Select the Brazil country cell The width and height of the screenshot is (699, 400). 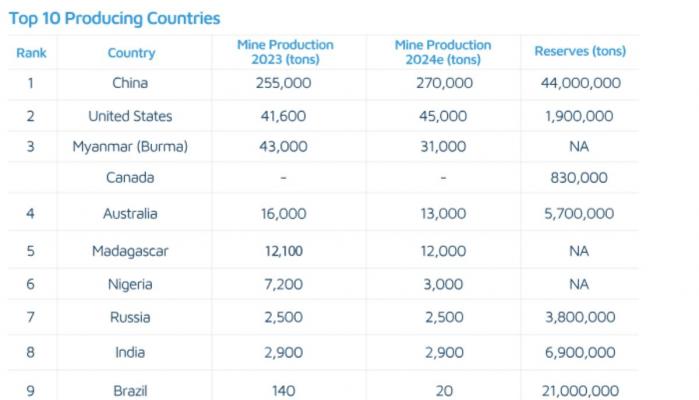(130, 390)
